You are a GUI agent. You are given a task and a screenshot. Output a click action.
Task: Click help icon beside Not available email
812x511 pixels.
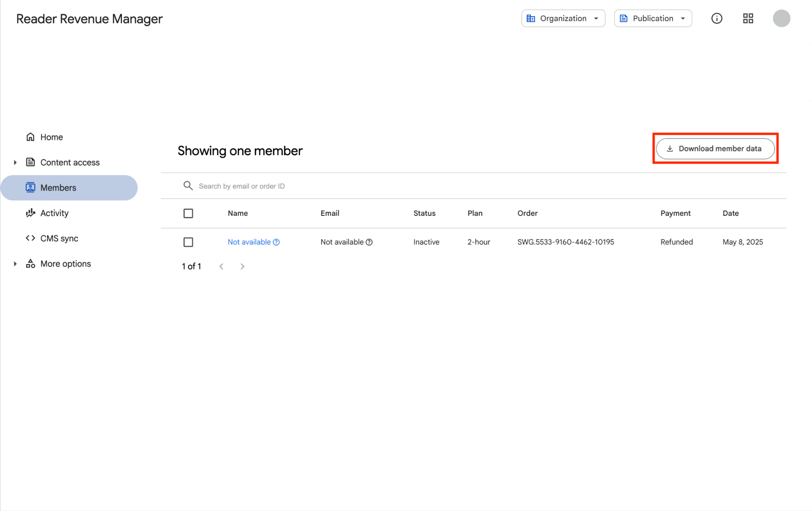point(369,242)
